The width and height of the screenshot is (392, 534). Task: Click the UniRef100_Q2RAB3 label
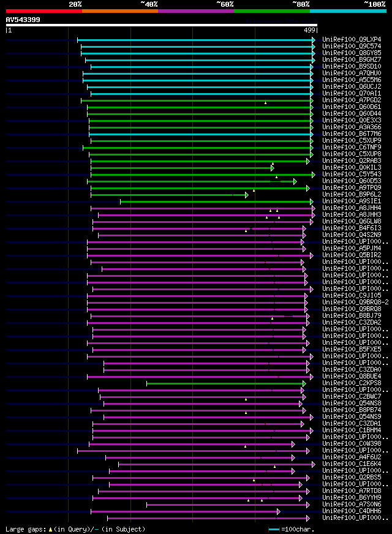pos(352,160)
